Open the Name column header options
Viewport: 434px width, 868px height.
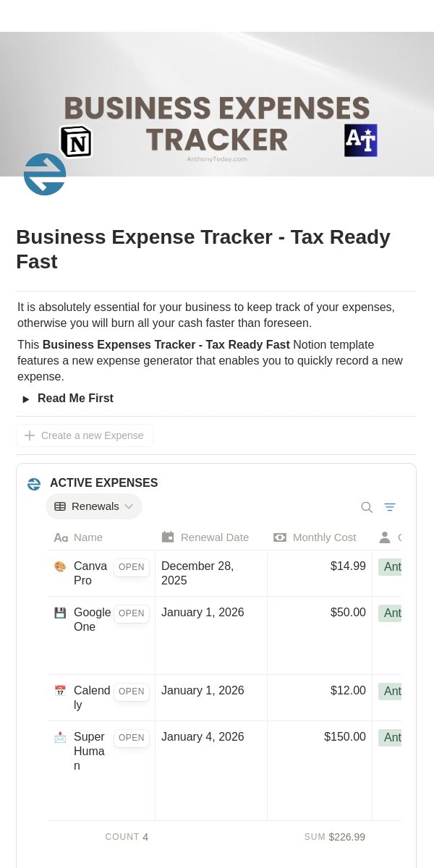click(x=101, y=537)
